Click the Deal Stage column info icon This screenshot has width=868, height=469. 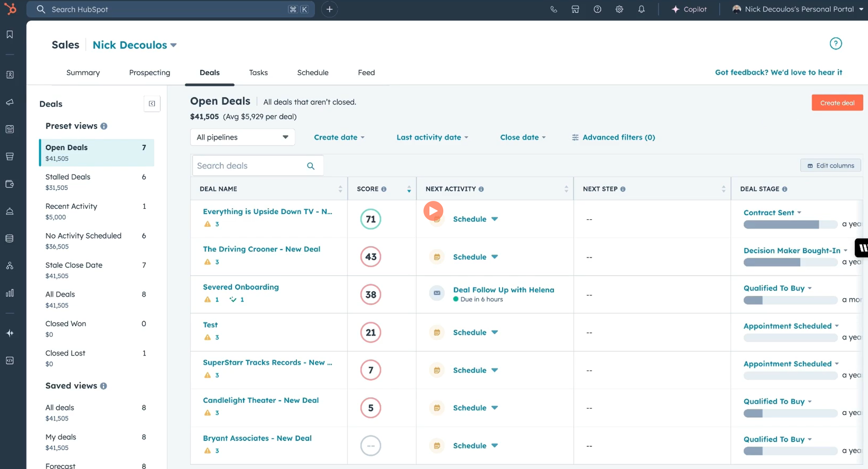tap(785, 189)
